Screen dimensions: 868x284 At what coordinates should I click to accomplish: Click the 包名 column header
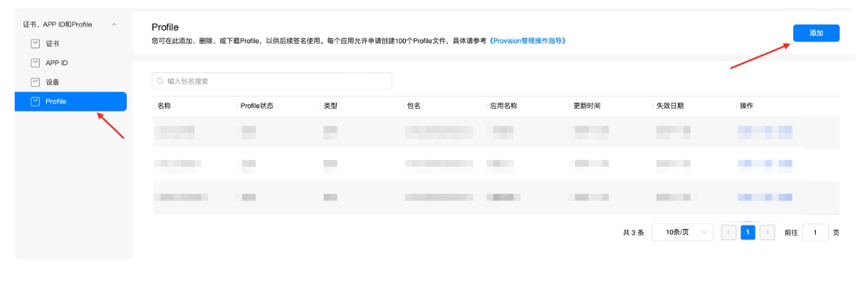coord(414,106)
